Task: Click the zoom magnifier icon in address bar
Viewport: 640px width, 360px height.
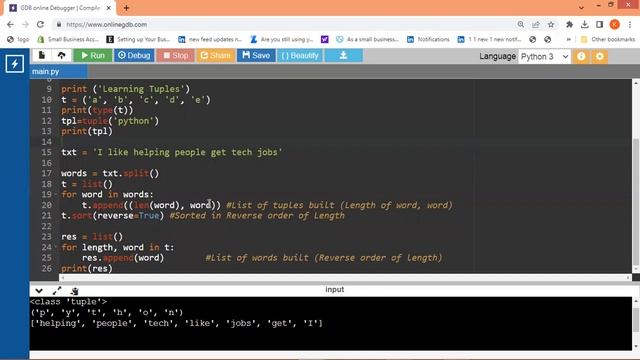Action: tap(520, 24)
